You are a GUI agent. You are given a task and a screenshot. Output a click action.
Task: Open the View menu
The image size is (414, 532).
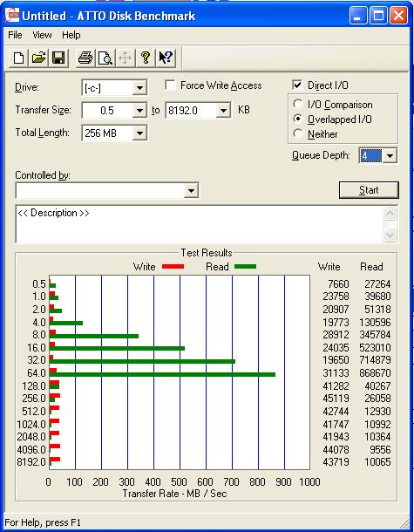coord(42,35)
